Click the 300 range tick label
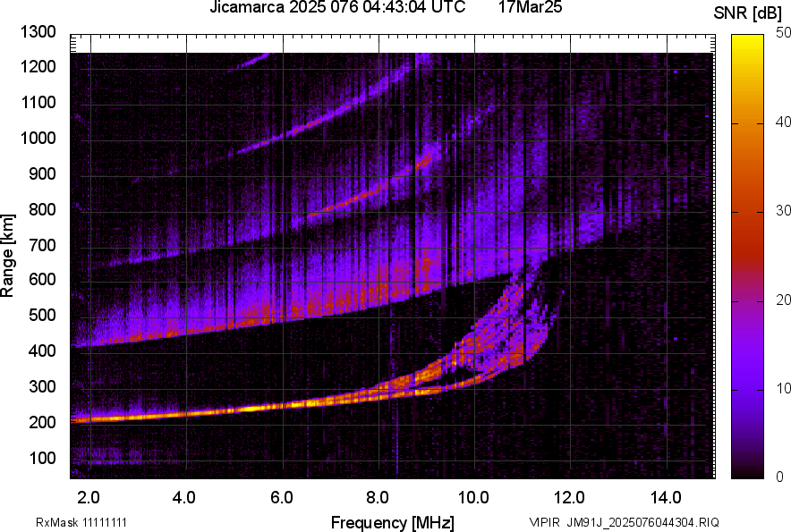Screen dimensions: 791x532 point(42,386)
